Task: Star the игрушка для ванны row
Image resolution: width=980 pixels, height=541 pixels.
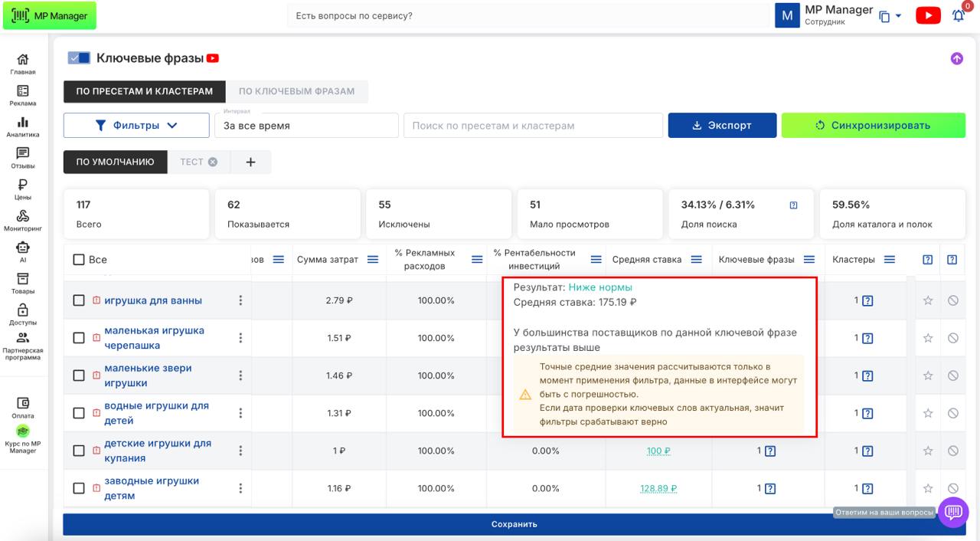Action: point(928,300)
